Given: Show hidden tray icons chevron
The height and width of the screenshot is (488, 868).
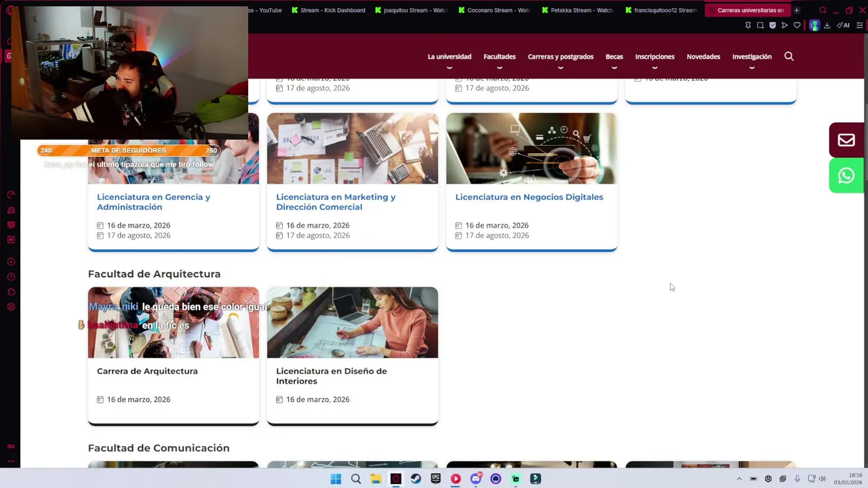Looking at the screenshot, I should tap(739, 479).
